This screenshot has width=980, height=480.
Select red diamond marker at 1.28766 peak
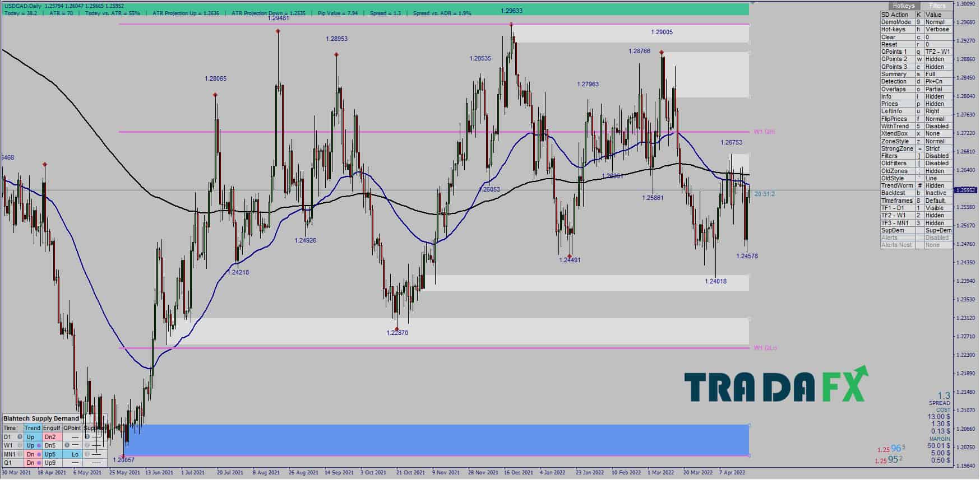point(662,53)
